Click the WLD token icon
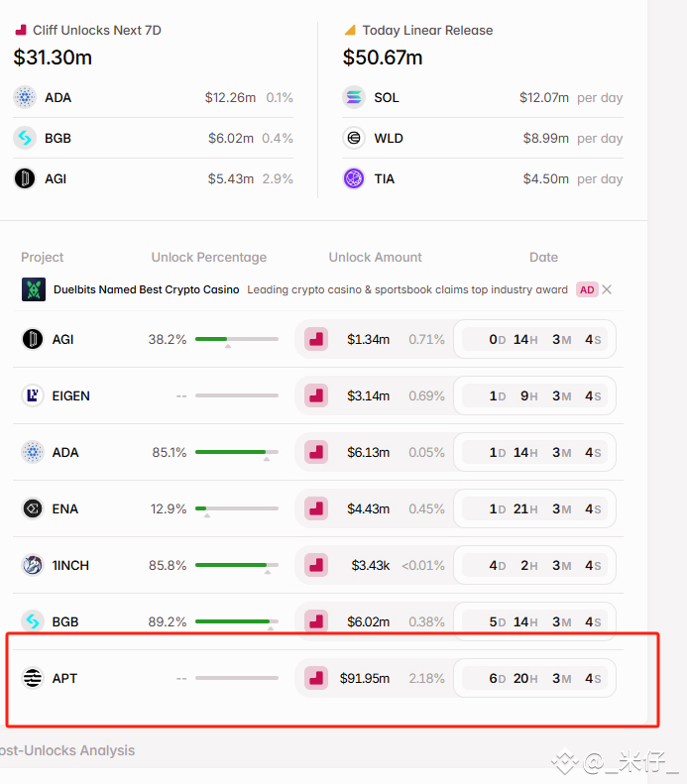Image resolution: width=687 pixels, height=784 pixels. (354, 138)
